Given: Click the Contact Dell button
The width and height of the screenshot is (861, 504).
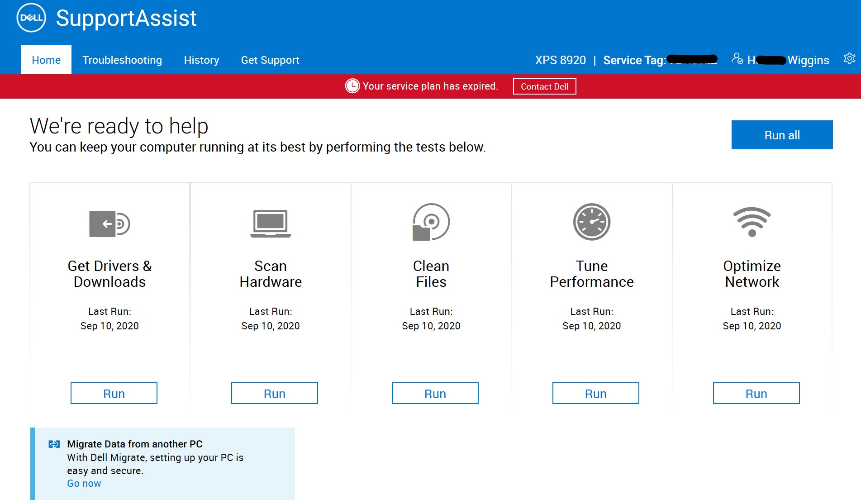Looking at the screenshot, I should [x=544, y=86].
